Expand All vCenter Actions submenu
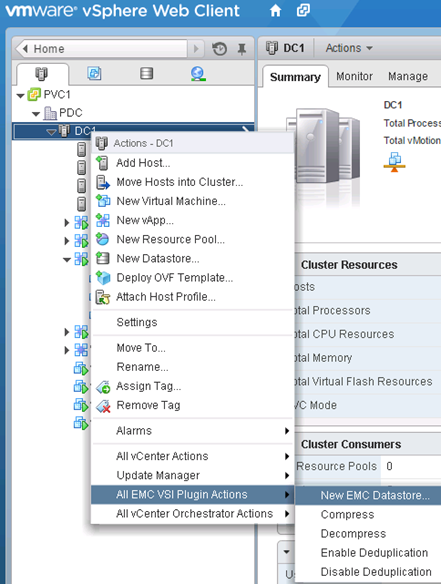 click(x=192, y=456)
